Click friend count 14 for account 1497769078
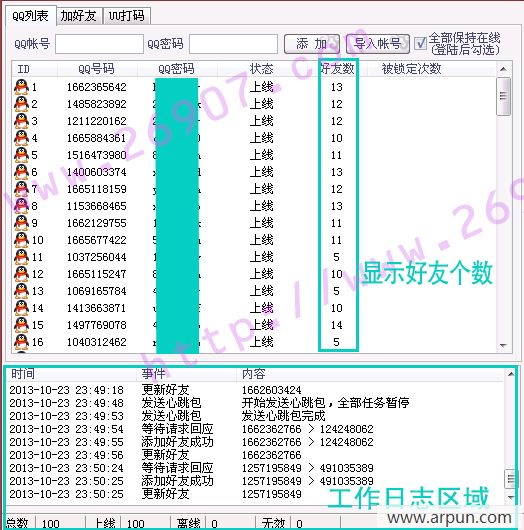524x530 pixels. coord(337,325)
